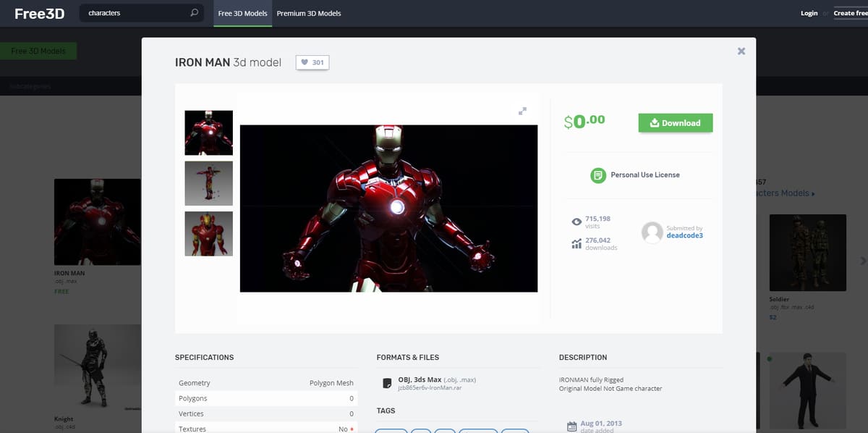
Task: Click the IRON MAN 3d model title
Action: [228, 62]
